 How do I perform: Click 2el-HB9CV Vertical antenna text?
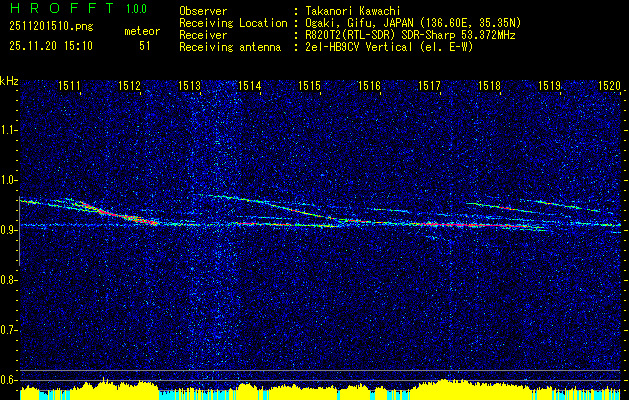(x=389, y=47)
